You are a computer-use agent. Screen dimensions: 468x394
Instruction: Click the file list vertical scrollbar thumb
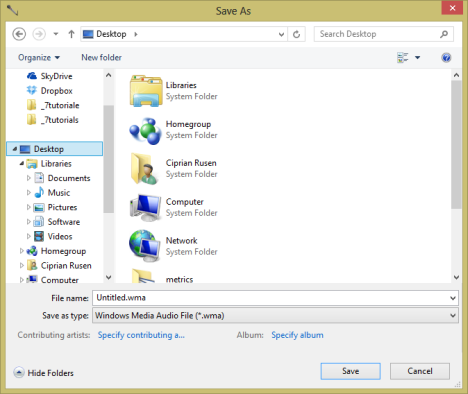[456, 145]
